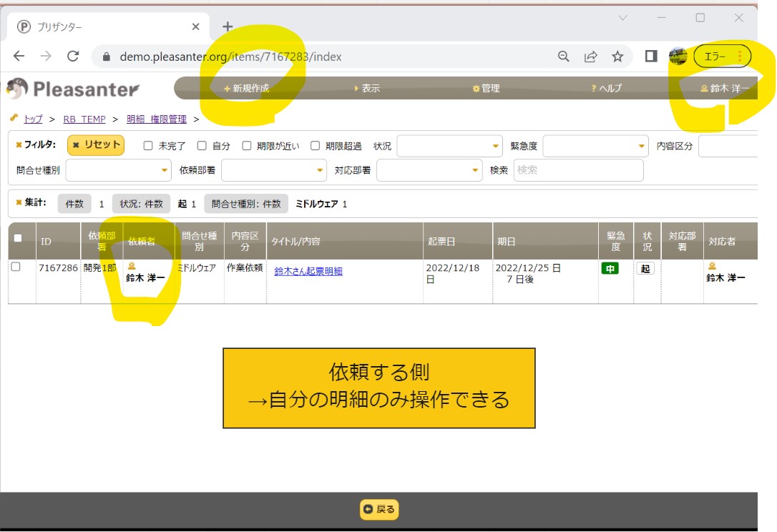Open the 緊急度 filter dropdown
The height and width of the screenshot is (532, 777).
coord(595,147)
